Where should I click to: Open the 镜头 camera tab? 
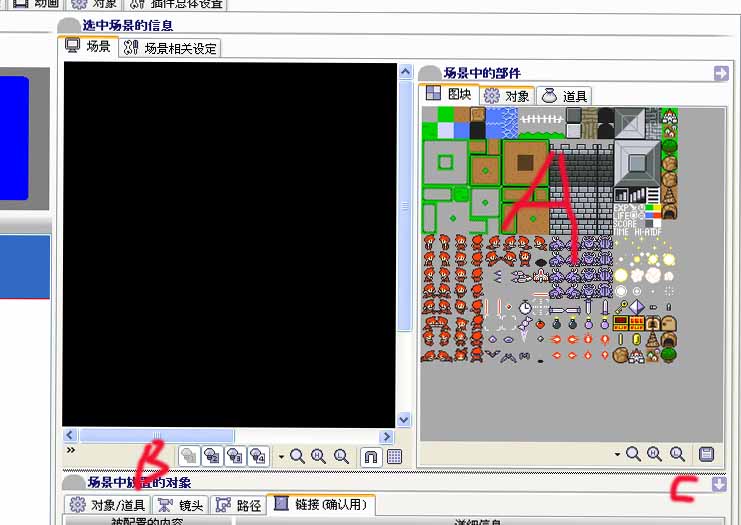(181, 505)
